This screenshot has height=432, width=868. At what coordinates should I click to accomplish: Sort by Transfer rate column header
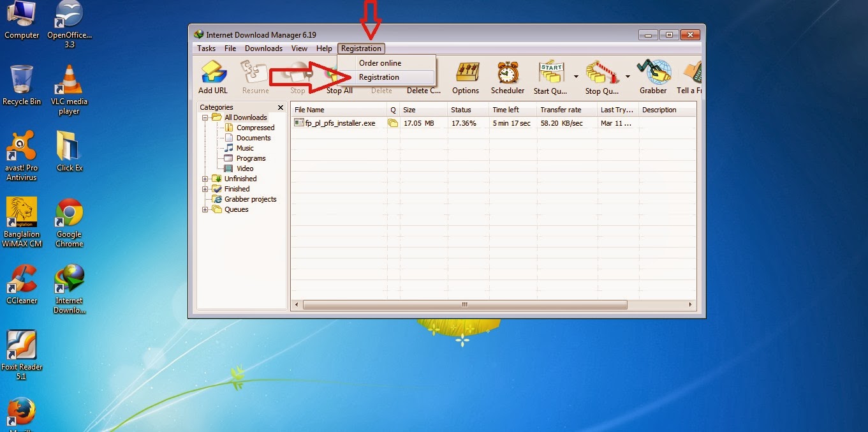pyautogui.click(x=566, y=110)
